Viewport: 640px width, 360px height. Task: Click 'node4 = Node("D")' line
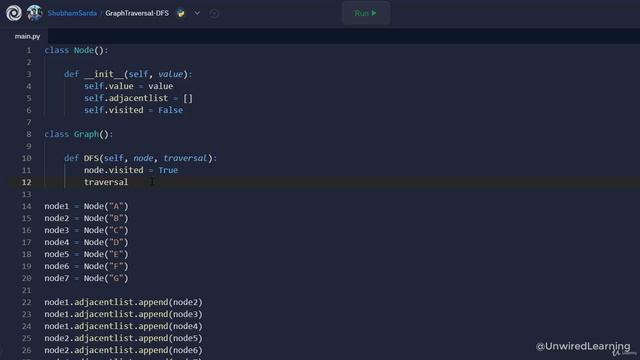click(86, 242)
